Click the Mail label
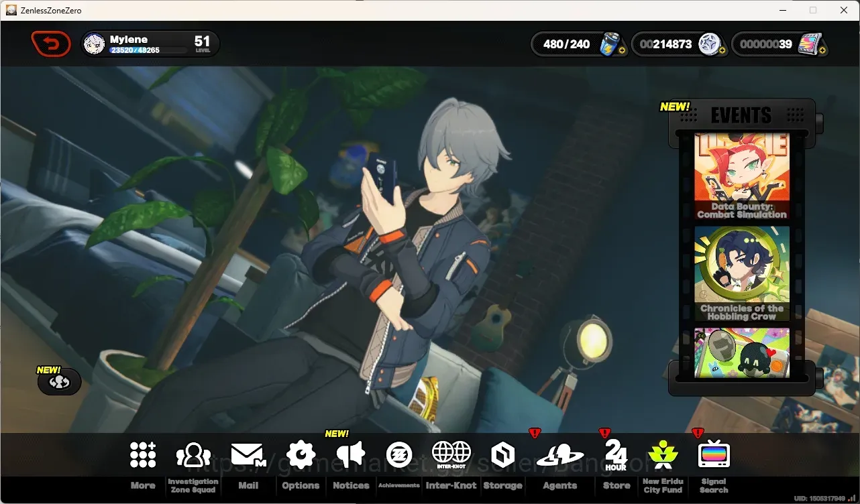The height and width of the screenshot is (504, 860). pyautogui.click(x=248, y=485)
